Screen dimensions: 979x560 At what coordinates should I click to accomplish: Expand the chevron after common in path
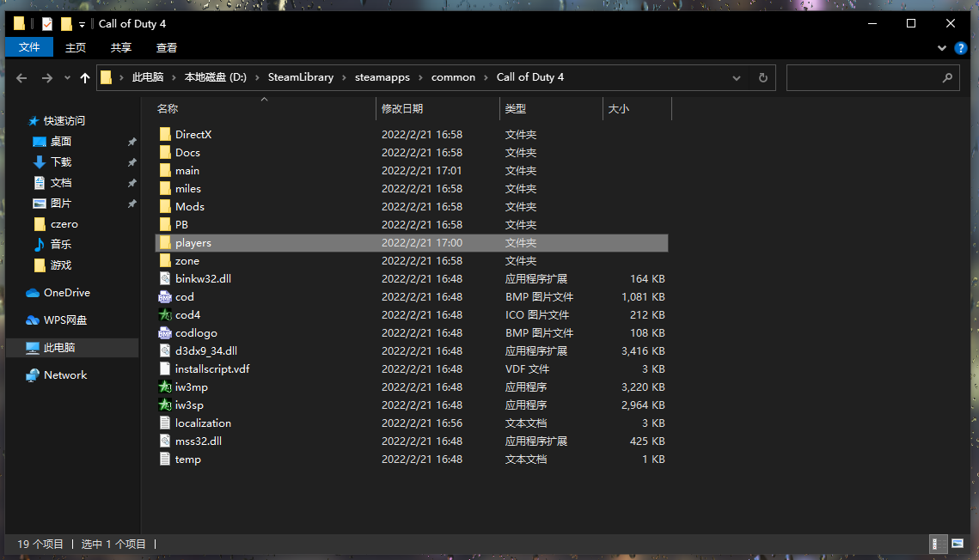coord(486,78)
